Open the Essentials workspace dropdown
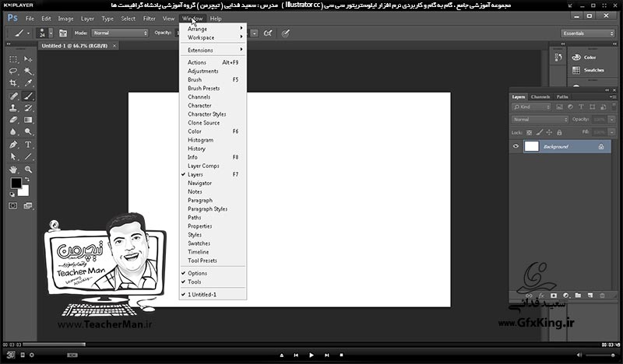Image resolution: width=623 pixels, height=364 pixels. click(x=588, y=33)
